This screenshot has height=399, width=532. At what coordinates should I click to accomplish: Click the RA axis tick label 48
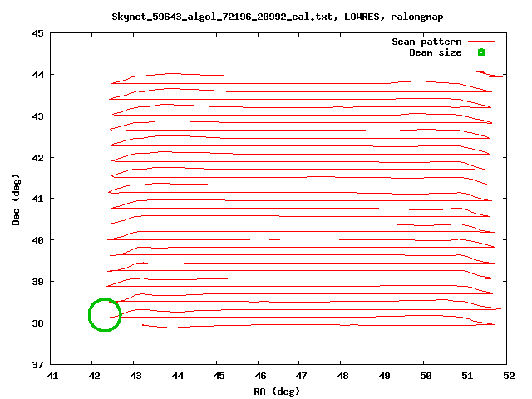[x=342, y=376]
